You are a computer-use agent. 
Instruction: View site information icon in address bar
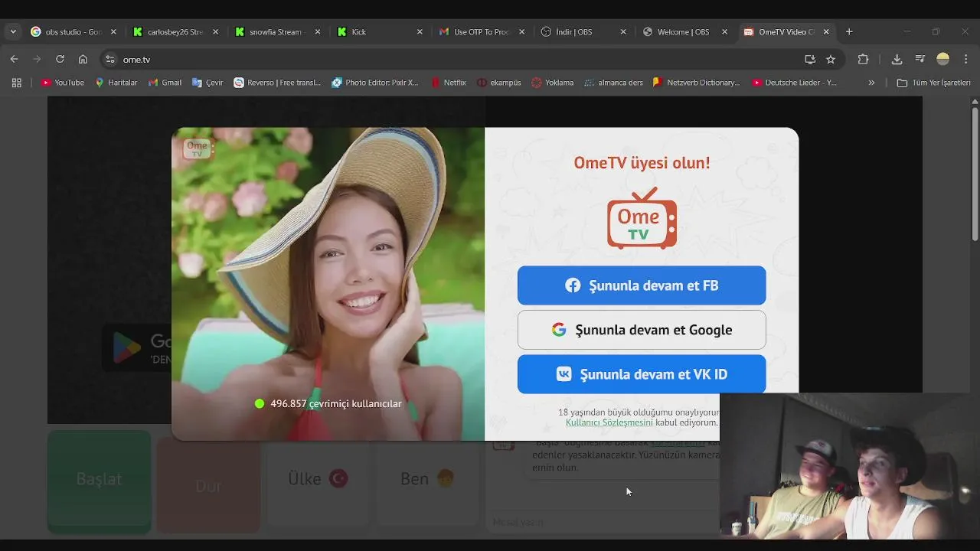(x=110, y=59)
